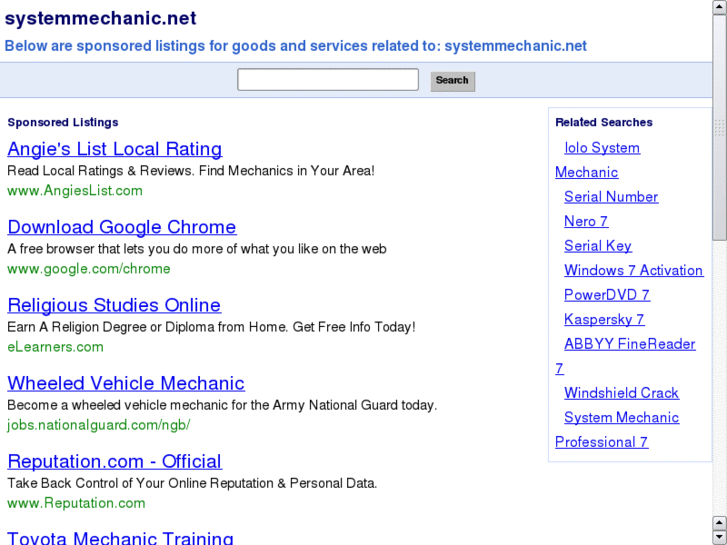Open the Wheeled Vehicle Mechanic link
The image size is (727, 545).
click(x=126, y=383)
